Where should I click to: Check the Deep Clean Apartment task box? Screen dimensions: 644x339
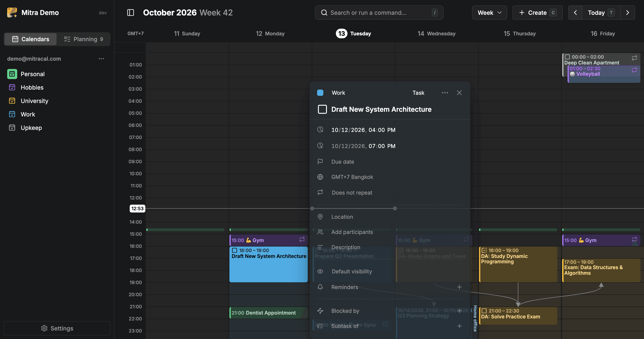pos(567,57)
